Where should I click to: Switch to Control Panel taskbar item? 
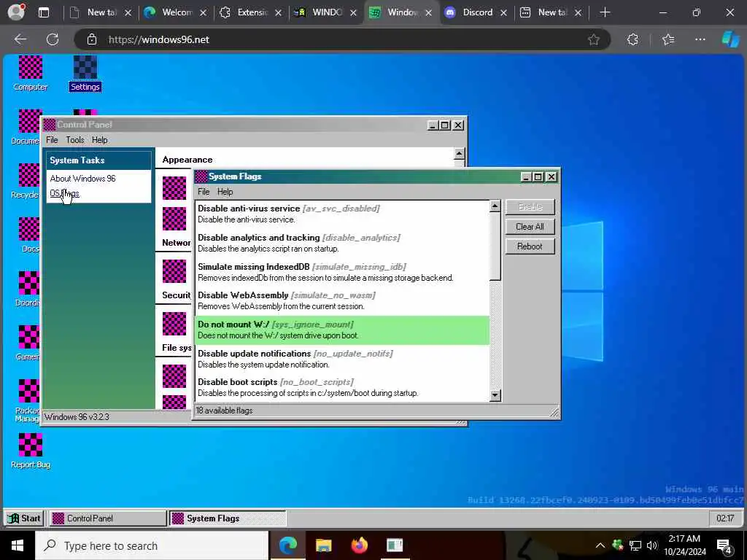coord(108,518)
